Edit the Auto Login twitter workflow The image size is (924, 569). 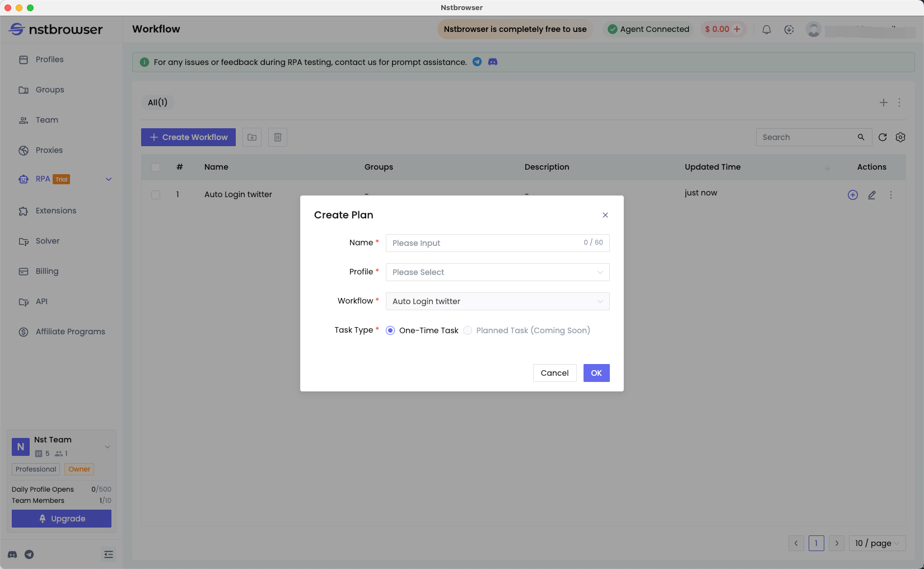click(x=872, y=195)
